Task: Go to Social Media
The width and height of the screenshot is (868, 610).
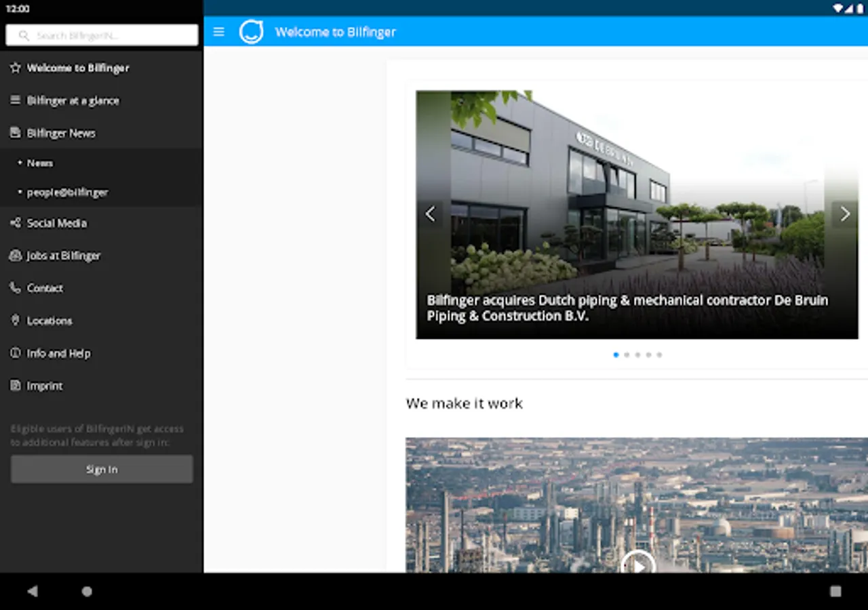Action: 102,223
